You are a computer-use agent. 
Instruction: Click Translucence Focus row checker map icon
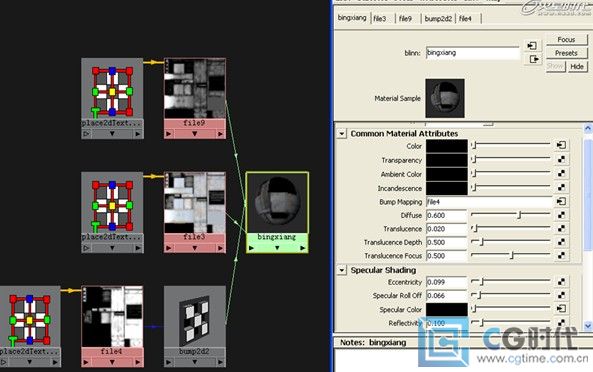click(561, 255)
